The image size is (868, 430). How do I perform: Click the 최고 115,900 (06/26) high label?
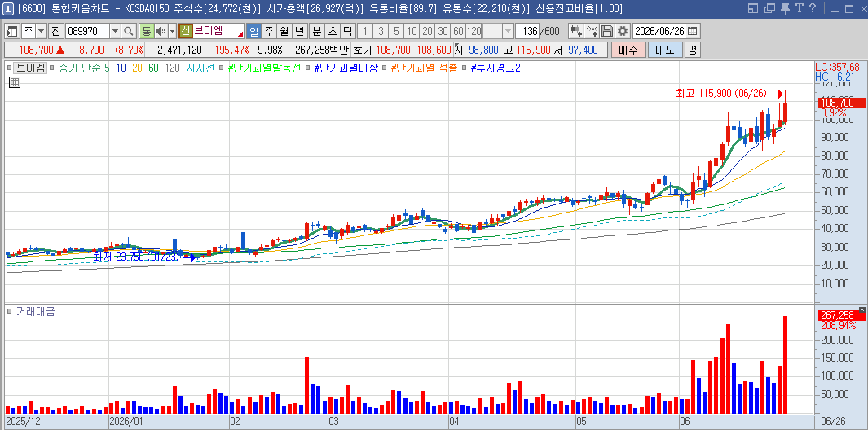723,94
